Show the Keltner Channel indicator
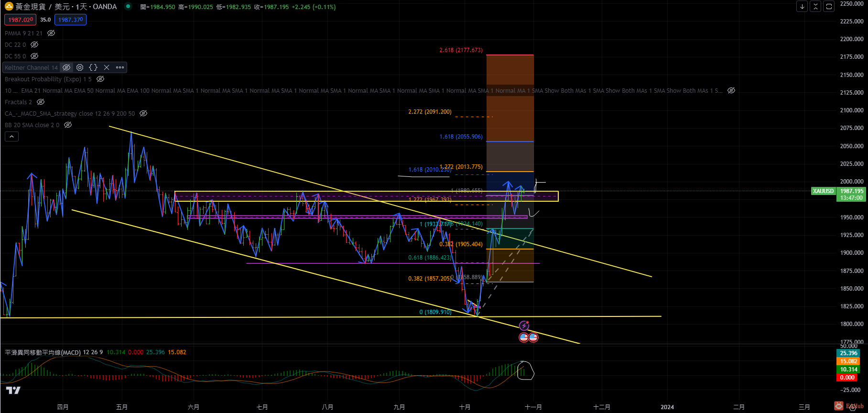This screenshot has height=413, width=868. coord(66,67)
